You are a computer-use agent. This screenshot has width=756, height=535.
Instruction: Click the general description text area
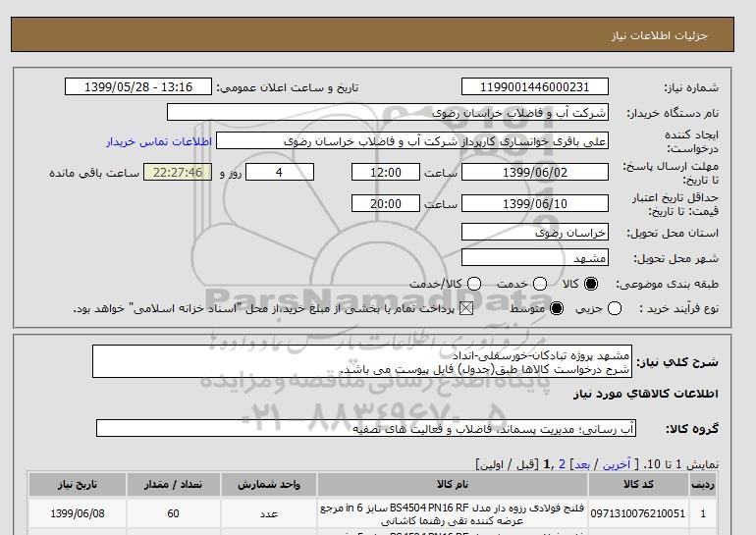[x=362, y=361]
